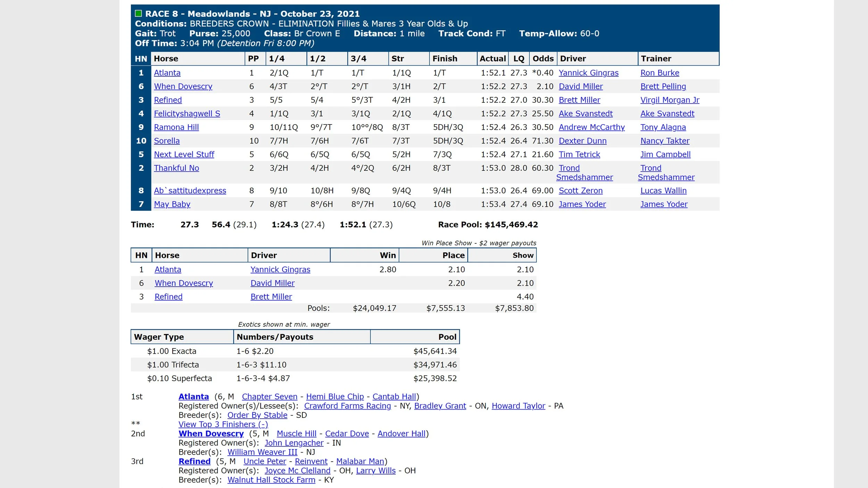Open Felicityshagwell S horse page

pyautogui.click(x=187, y=114)
